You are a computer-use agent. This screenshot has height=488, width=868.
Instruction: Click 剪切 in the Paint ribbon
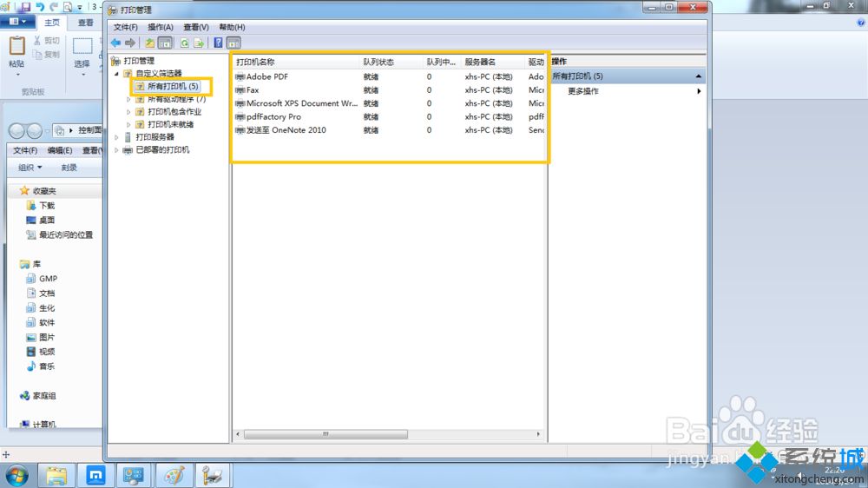pyautogui.click(x=46, y=41)
